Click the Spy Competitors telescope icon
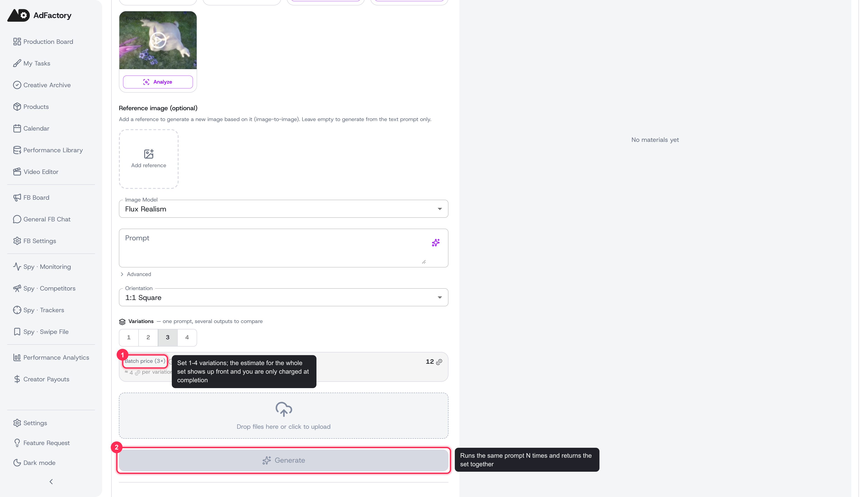868x497 pixels. (17, 288)
